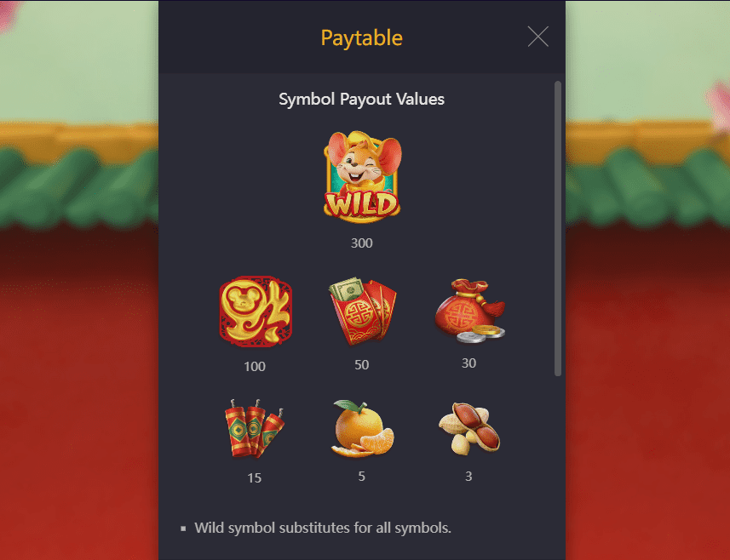Select the Wild mouse symbol
This screenshot has height=560, width=730.
click(x=362, y=174)
